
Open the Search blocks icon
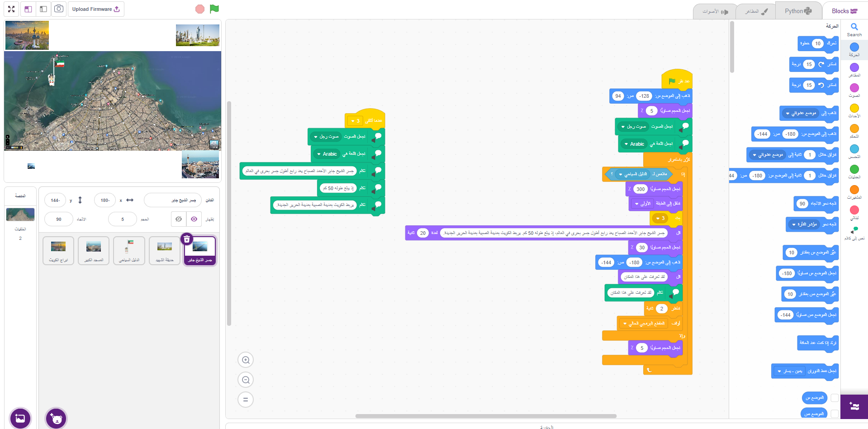click(854, 30)
